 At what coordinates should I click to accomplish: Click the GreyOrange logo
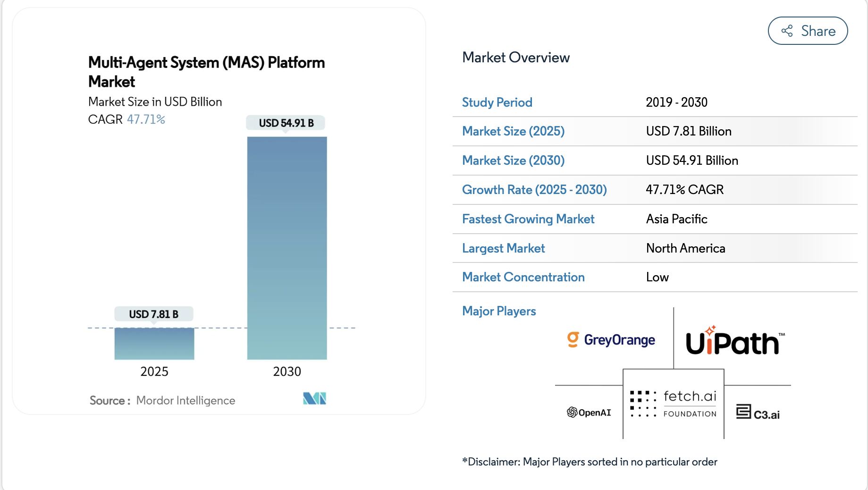(611, 340)
